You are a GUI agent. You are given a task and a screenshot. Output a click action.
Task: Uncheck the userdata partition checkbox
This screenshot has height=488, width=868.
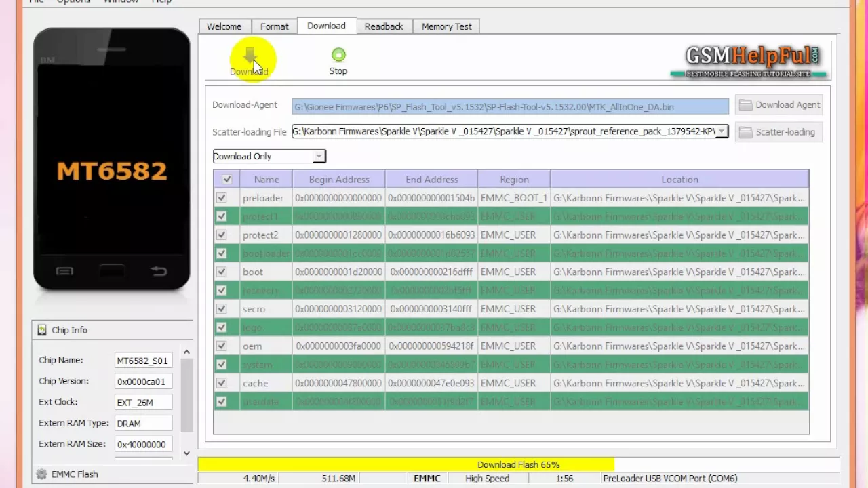coord(221,401)
